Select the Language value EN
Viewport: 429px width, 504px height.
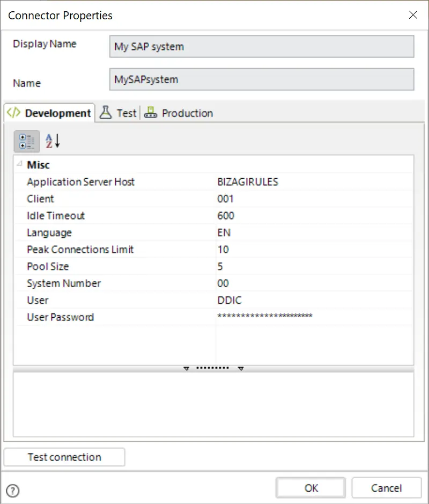224,233
